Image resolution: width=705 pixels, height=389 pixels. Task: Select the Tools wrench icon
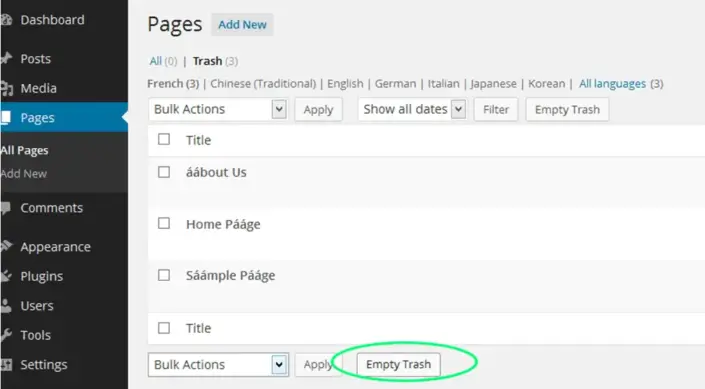tap(5, 335)
